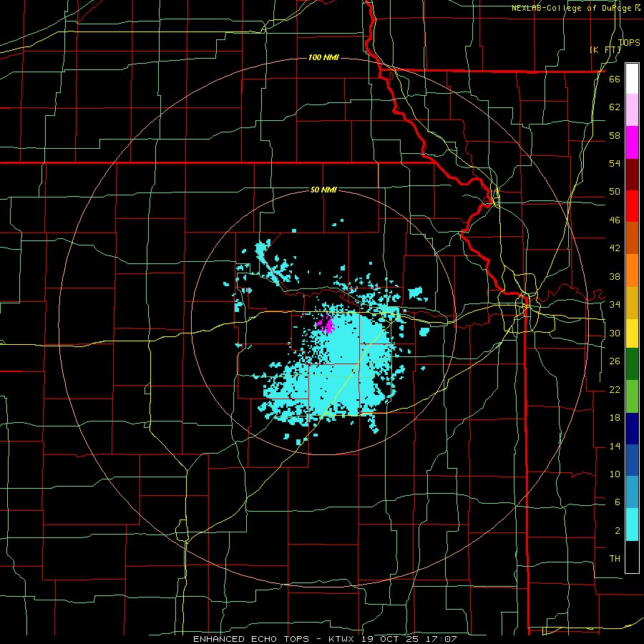The image size is (644, 644).
Task: Click the 100 NMI range ring label
Action: coord(323,57)
